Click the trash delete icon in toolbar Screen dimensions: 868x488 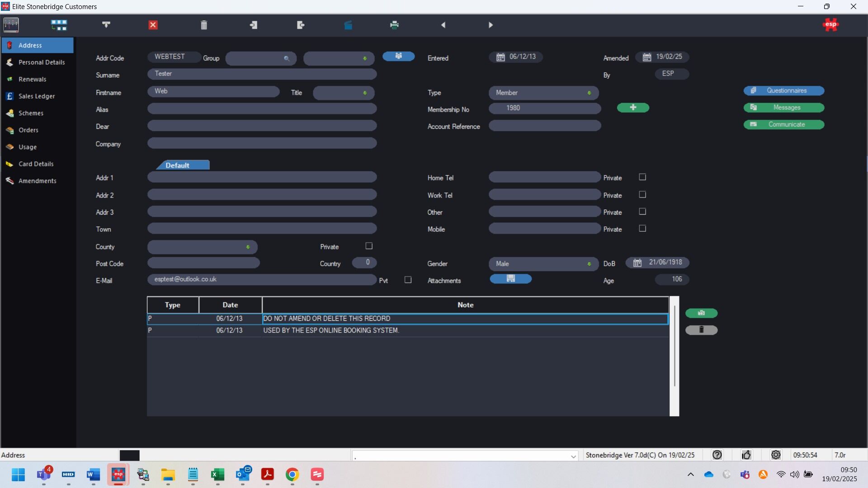point(204,25)
